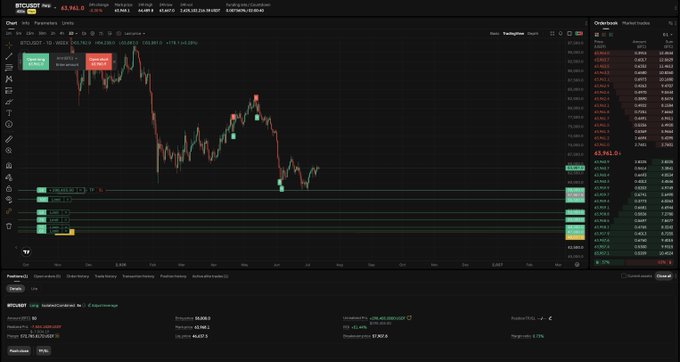The width and height of the screenshot is (680, 362).
Task: Activate the zoom-in magnifier tool
Action: pos(9,150)
